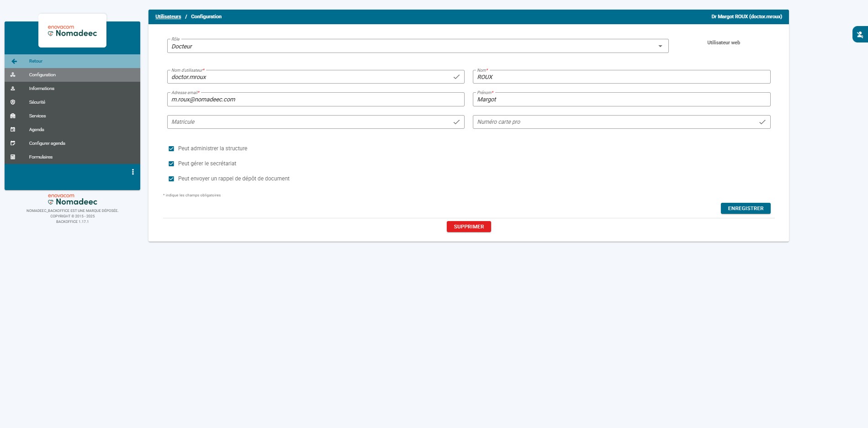This screenshot has height=428, width=868.
Task: Click the Agenda calendar icon
Action: pyautogui.click(x=13, y=130)
